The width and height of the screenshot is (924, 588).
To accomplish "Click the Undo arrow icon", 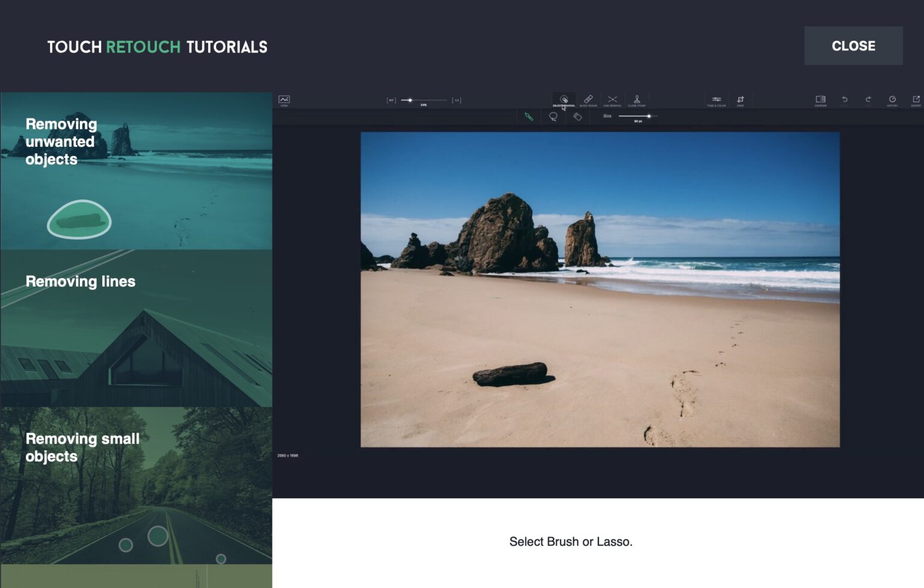I will [845, 100].
